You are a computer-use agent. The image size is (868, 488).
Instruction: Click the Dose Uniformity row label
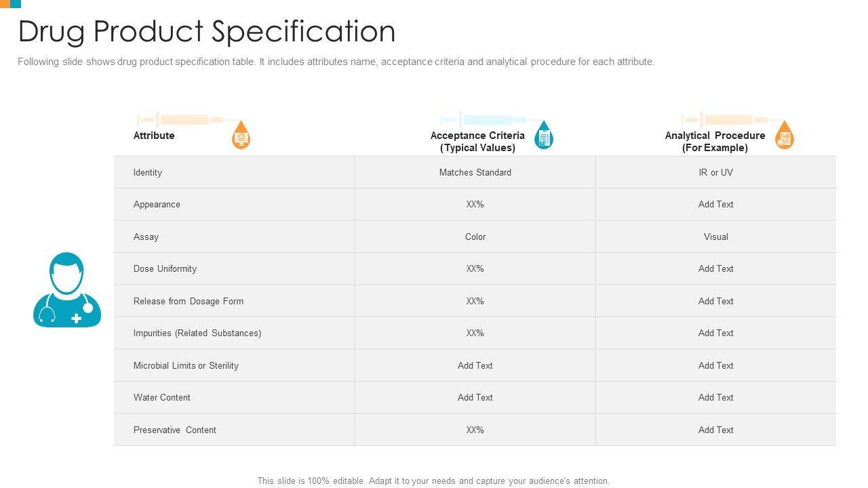[165, 268]
